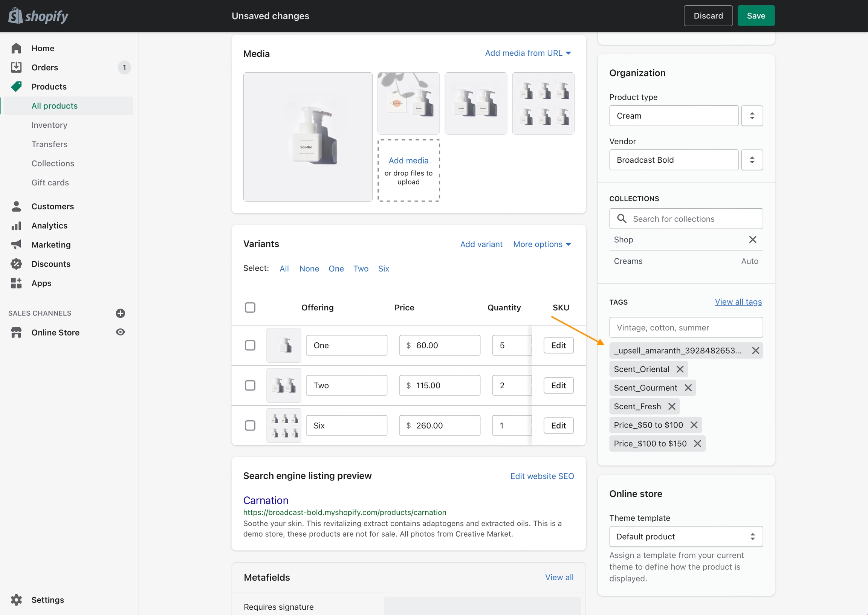Viewport: 868px width, 615px height.
Task: Open Orders via its inbox icon
Action: 16,67
